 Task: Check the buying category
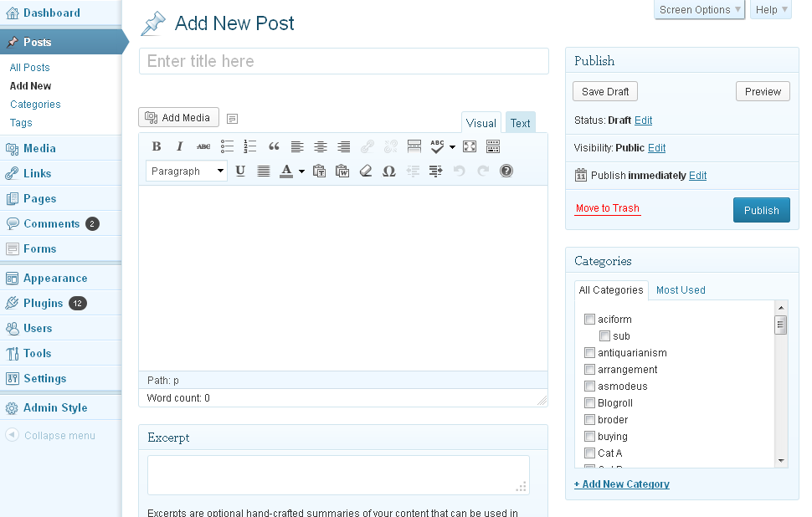(x=589, y=436)
